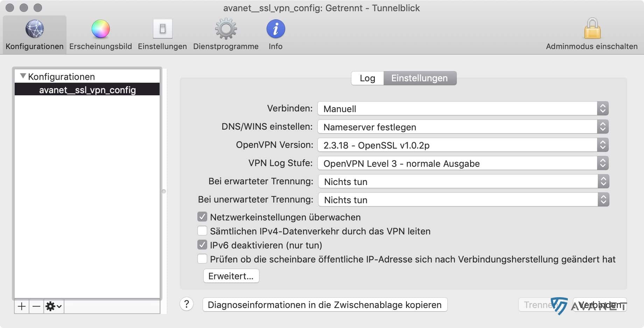Uncheck IPv6 deaktivieren (nur tun)

pyautogui.click(x=202, y=245)
